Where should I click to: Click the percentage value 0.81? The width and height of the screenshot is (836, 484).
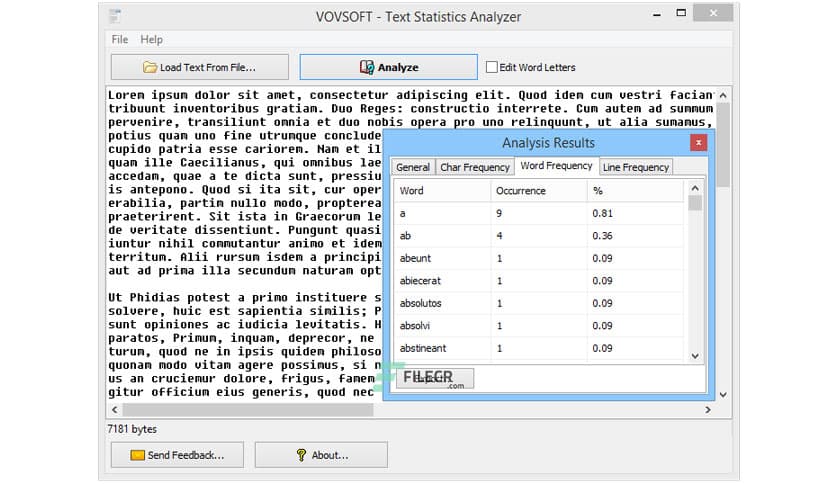pos(602,213)
